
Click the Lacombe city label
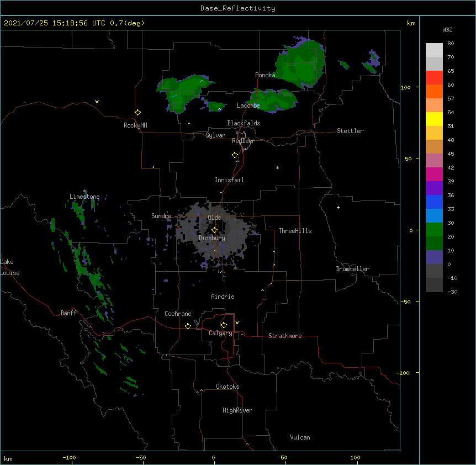[x=248, y=105]
